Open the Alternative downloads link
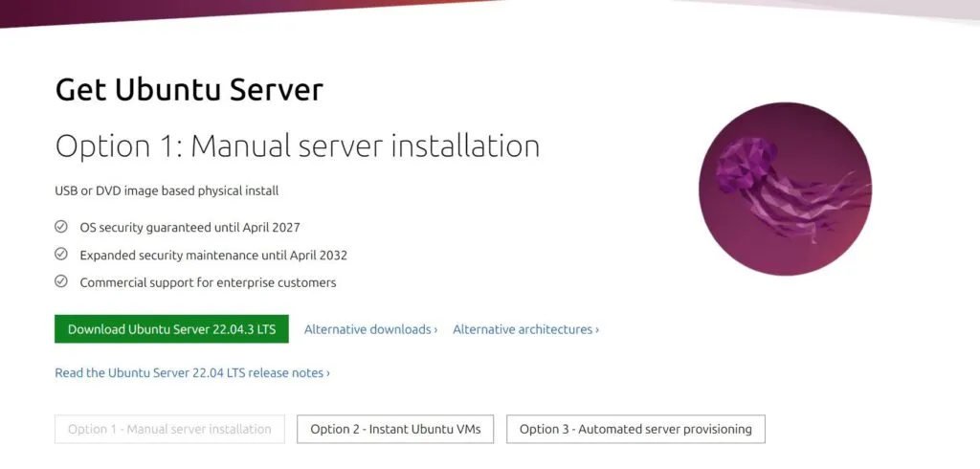Screen dimensions: 980x469 (x=370, y=329)
